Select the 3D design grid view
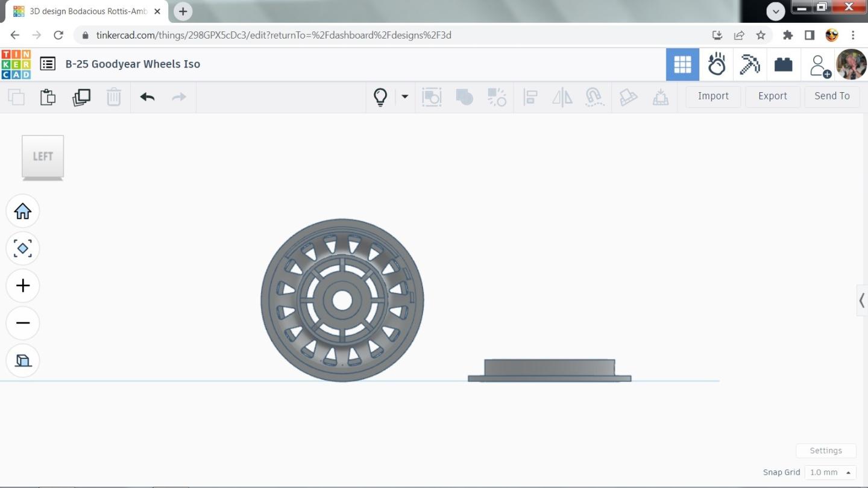Image resolution: width=868 pixels, height=488 pixels. tap(682, 64)
